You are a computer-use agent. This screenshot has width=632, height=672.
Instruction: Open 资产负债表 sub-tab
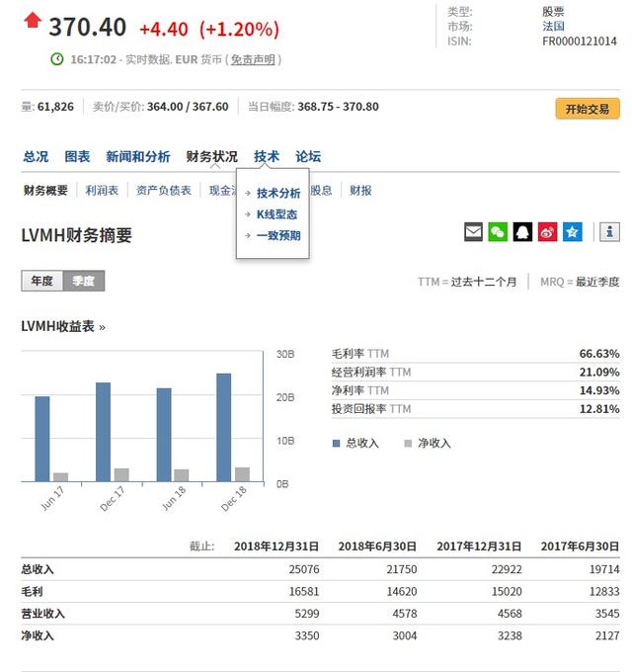click(x=164, y=191)
